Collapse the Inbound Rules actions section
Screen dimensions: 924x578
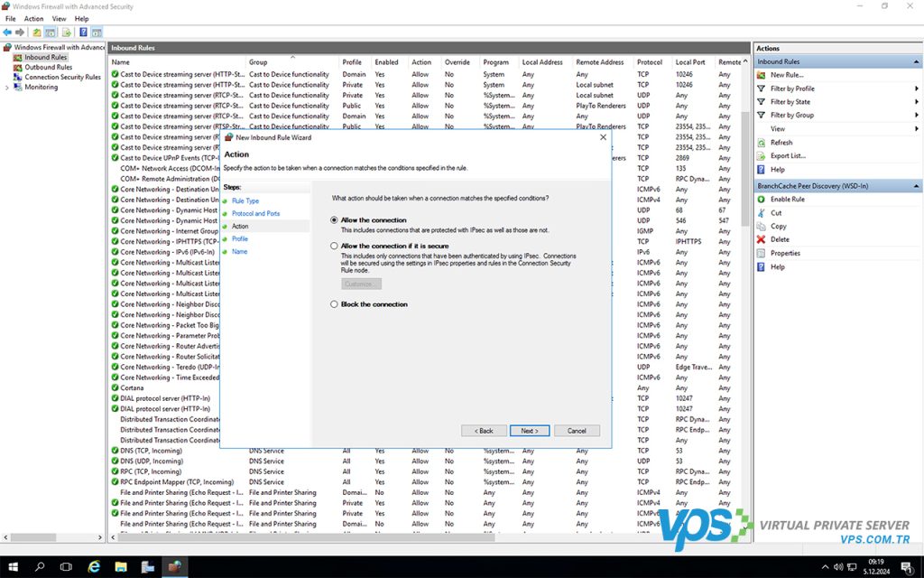click(x=917, y=62)
